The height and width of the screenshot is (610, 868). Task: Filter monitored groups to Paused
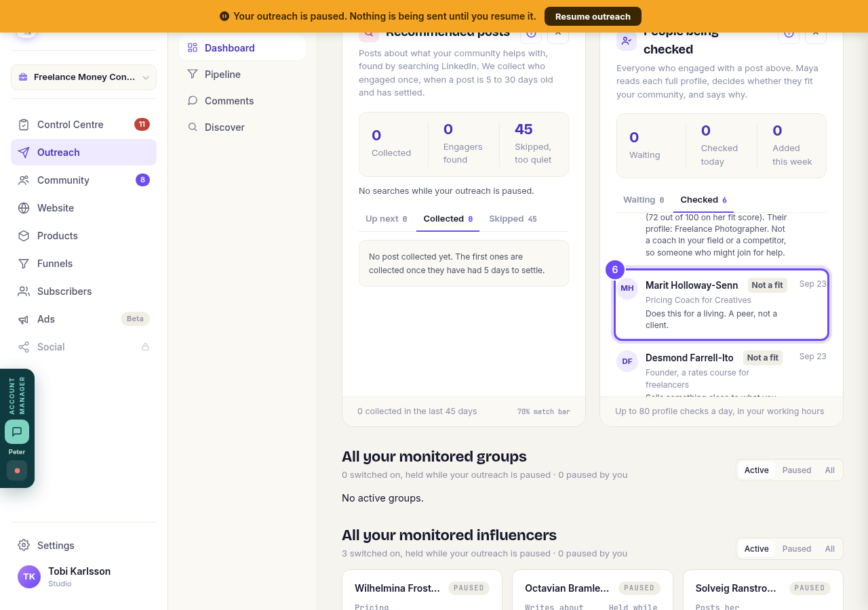pyautogui.click(x=797, y=470)
